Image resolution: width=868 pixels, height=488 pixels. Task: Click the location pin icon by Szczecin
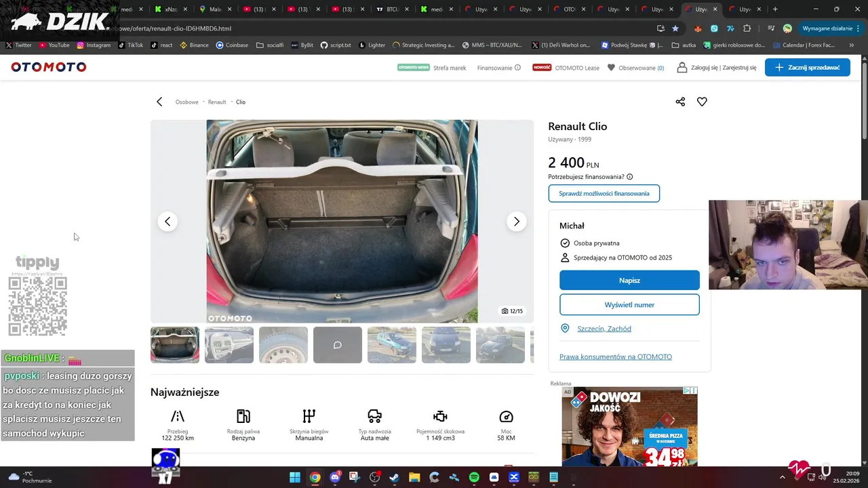[x=565, y=329]
